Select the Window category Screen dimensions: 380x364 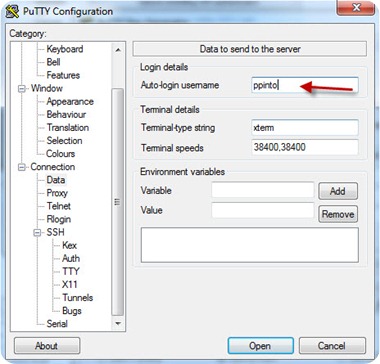46,88
